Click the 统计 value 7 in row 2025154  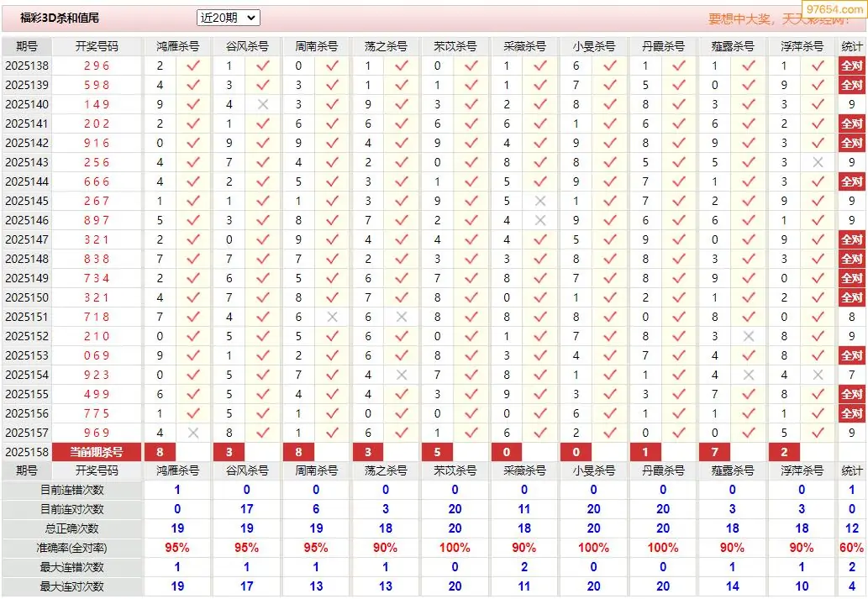pos(851,375)
